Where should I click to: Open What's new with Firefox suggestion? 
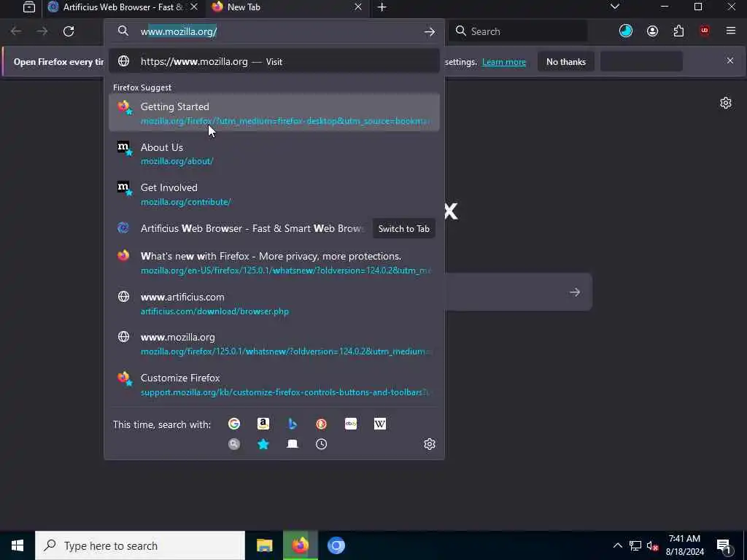pyautogui.click(x=274, y=262)
